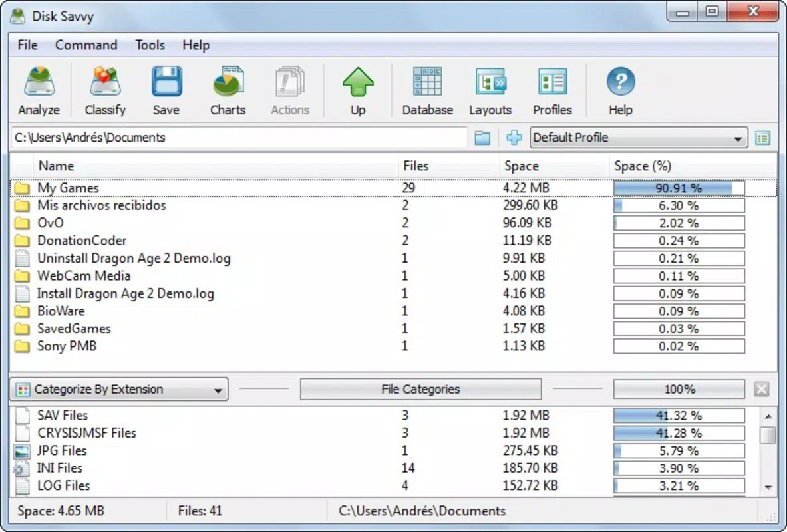Open the Tools menu
The height and width of the screenshot is (532, 787).
pos(150,45)
